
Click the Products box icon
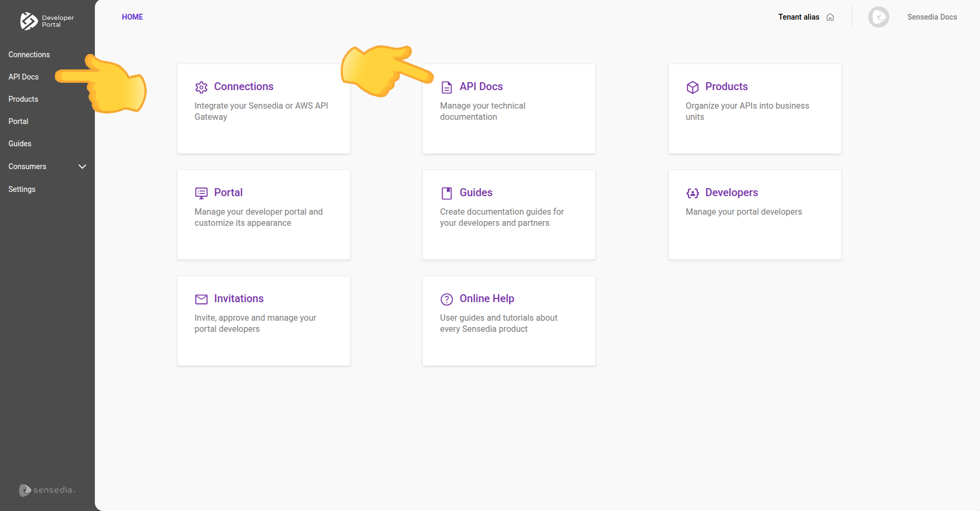693,87
